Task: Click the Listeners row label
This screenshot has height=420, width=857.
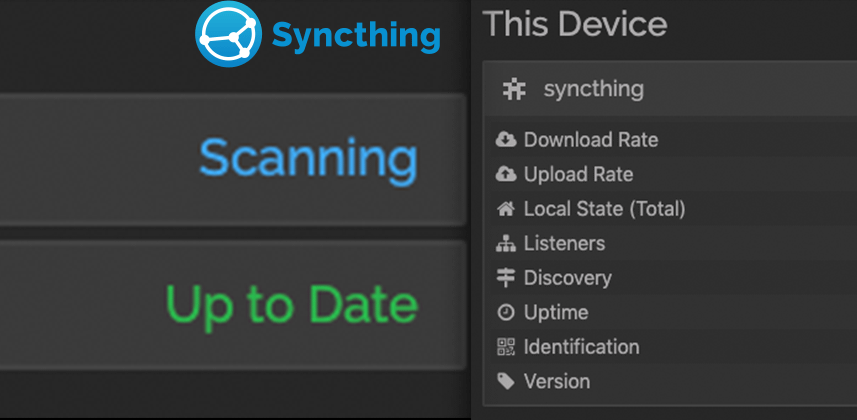Action: [565, 243]
